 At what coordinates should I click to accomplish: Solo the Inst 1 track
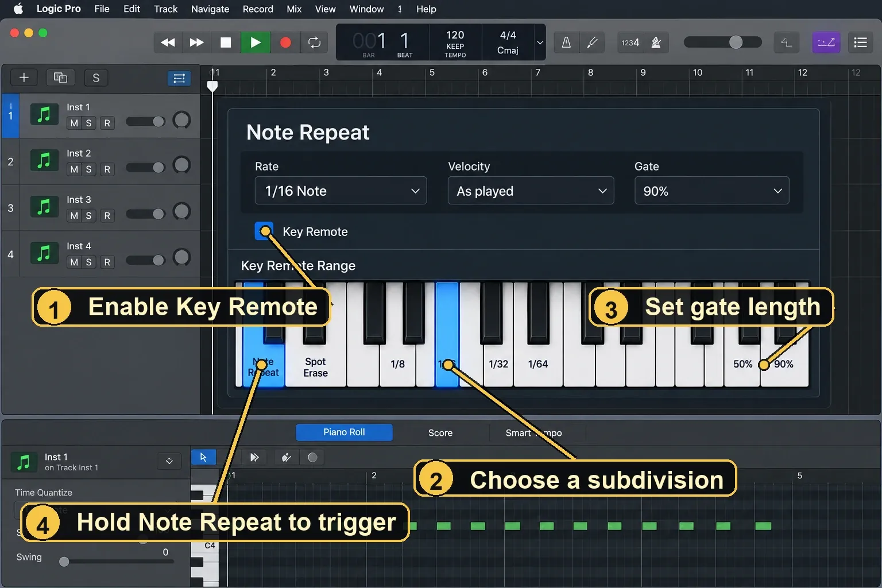coord(88,123)
